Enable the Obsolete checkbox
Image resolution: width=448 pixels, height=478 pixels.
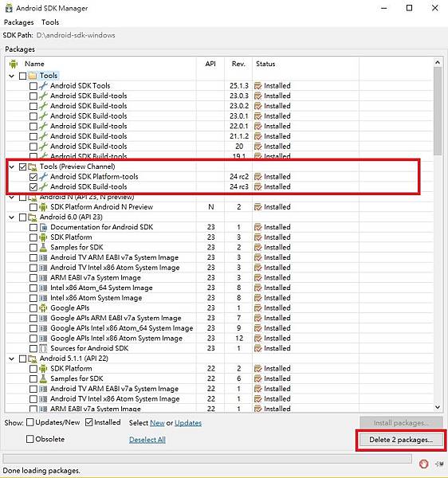[29, 439]
